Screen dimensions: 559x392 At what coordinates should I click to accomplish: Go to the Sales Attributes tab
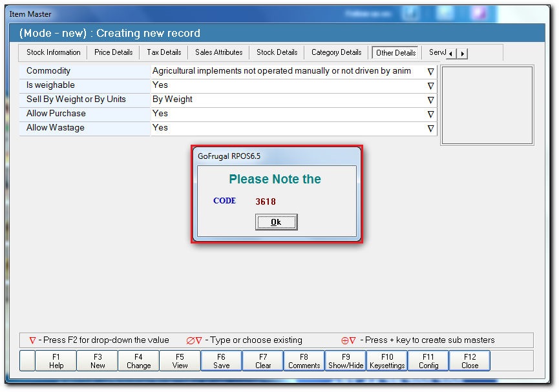coord(219,52)
